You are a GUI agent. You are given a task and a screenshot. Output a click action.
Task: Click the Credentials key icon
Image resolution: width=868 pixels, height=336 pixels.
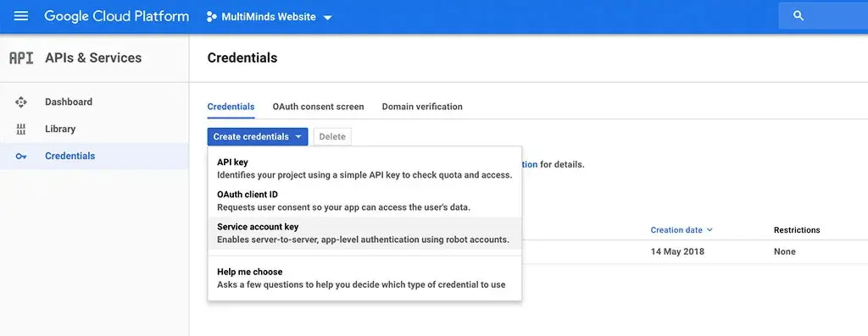click(x=21, y=156)
